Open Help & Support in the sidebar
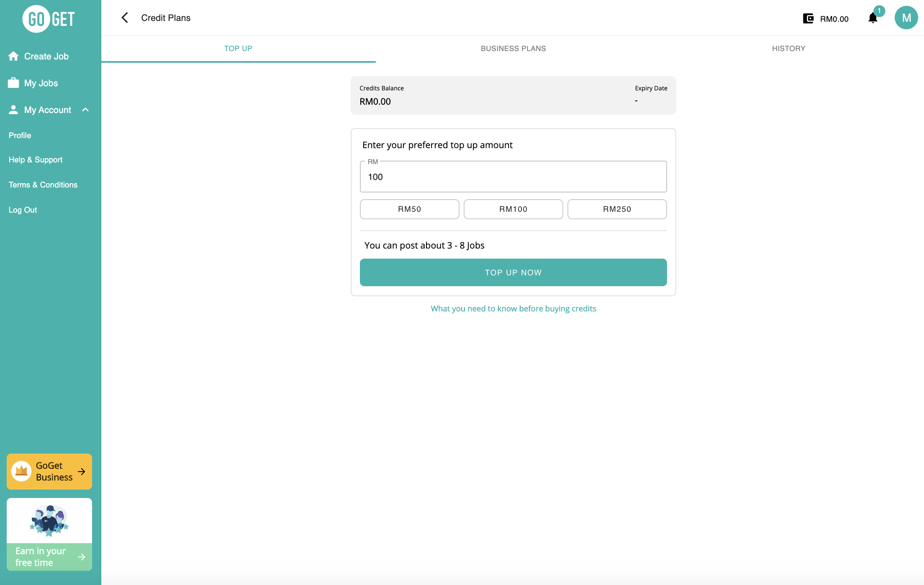The width and height of the screenshot is (924, 585). click(x=36, y=160)
